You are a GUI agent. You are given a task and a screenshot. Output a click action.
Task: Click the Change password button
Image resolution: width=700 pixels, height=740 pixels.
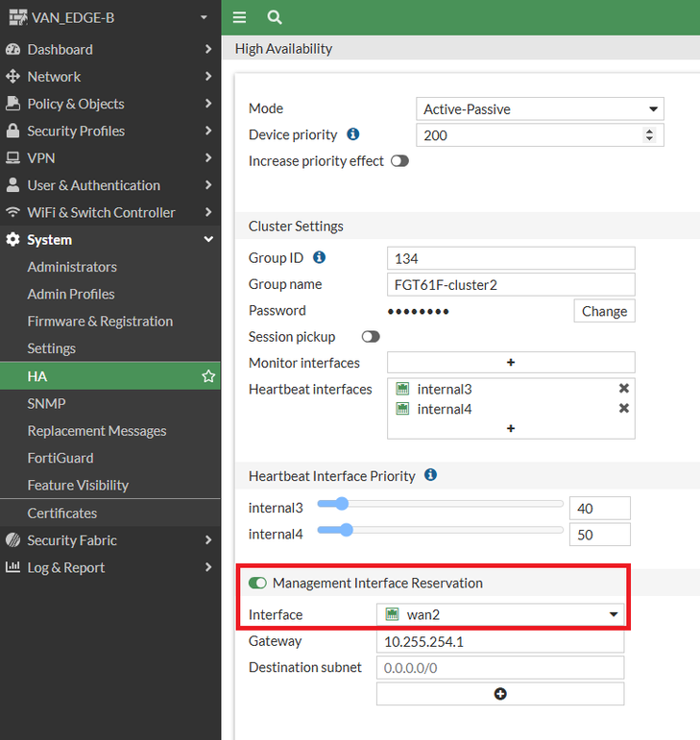click(604, 311)
